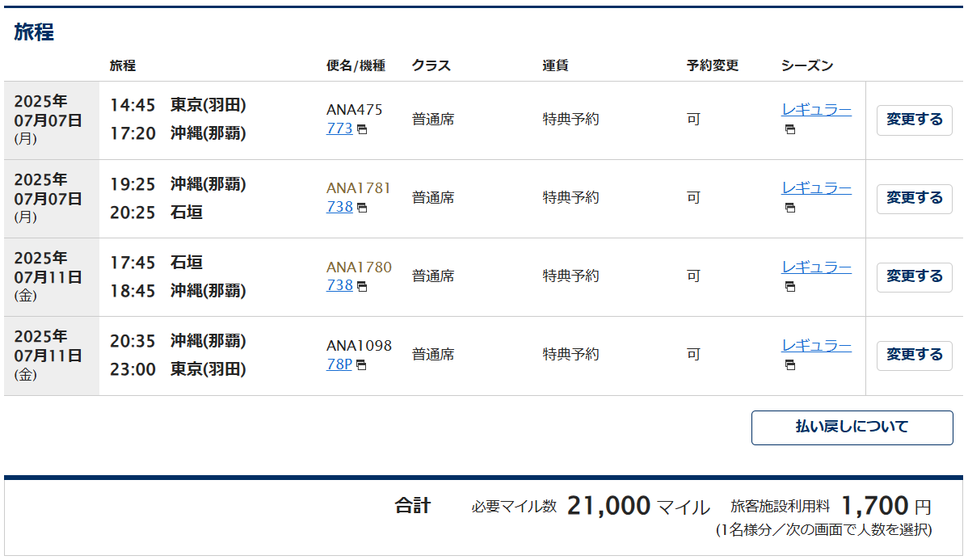Click the 予約変更 column header
The image size is (968, 560).
tap(713, 65)
